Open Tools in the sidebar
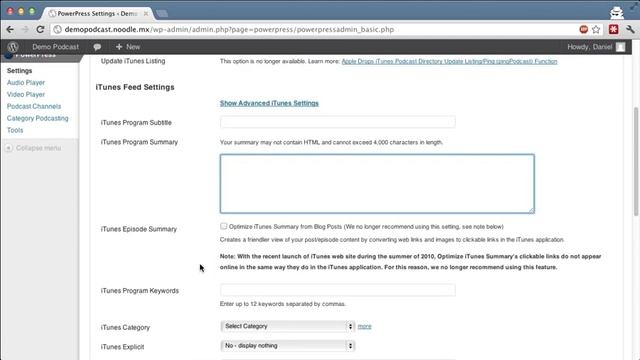The image size is (640, 360). click(x=15, y=130)
